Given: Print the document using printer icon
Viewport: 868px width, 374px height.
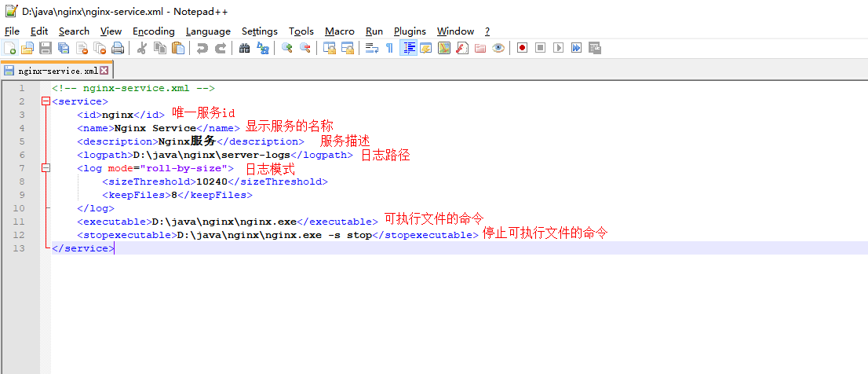Looking at the screenshot, I should pyautogui.click(x=118, y=48).
